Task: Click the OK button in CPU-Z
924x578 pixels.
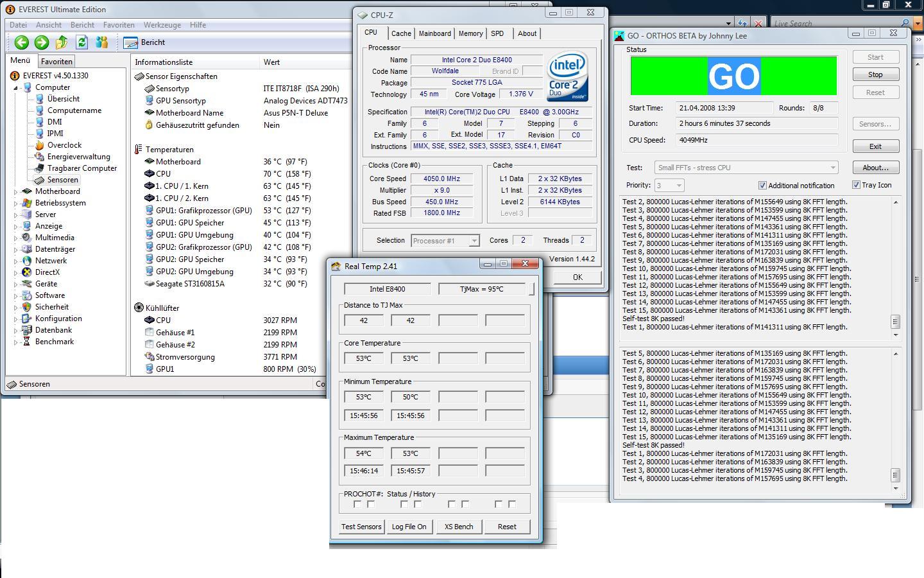Action: pos(577,277)
